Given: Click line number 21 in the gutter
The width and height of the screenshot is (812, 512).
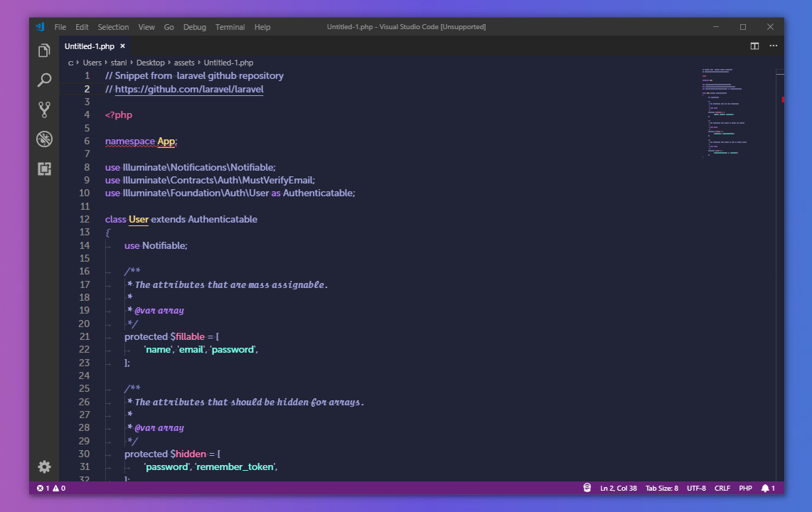Looking at the screenshot, I should pos(84,336).
